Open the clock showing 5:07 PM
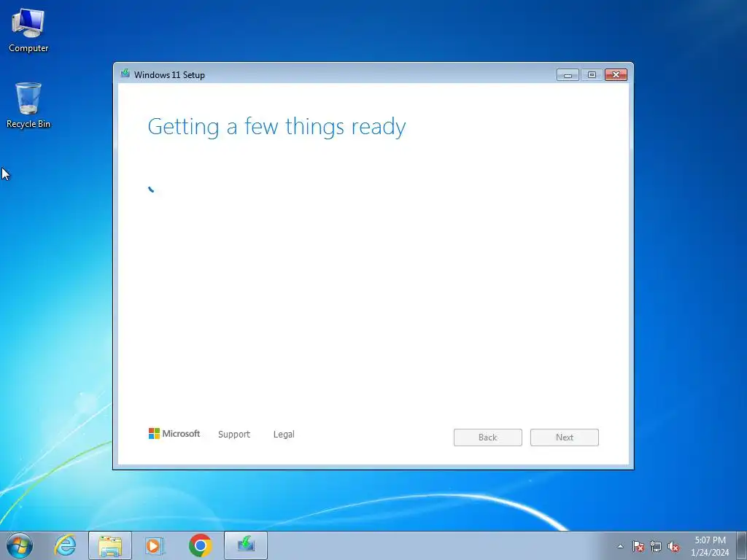Image resolution: width=747 pixels, height=560 pixels. tap(710, 546)
